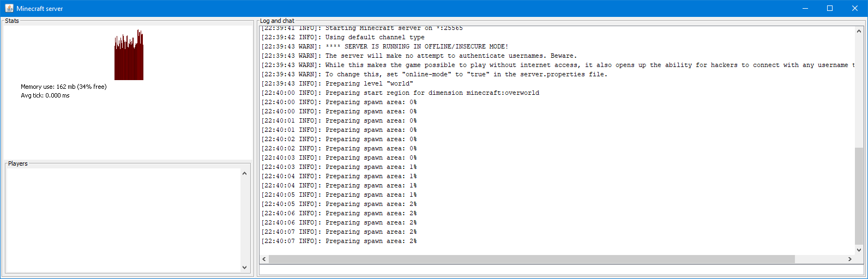Click the log's horizontal scrollbar thumb
The height and width of the screenshot is (279, 868).
[x=532, y=259]
